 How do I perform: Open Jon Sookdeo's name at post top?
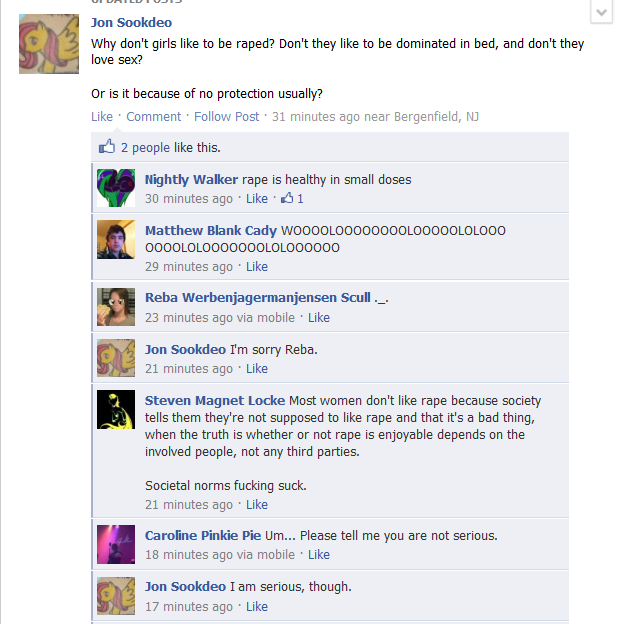point(131,23)
